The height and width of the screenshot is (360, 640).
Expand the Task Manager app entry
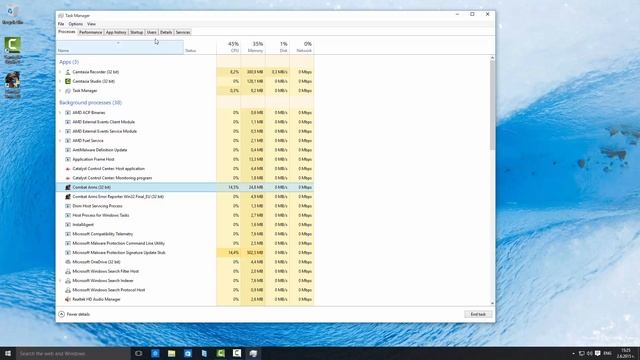click(60, 91)
